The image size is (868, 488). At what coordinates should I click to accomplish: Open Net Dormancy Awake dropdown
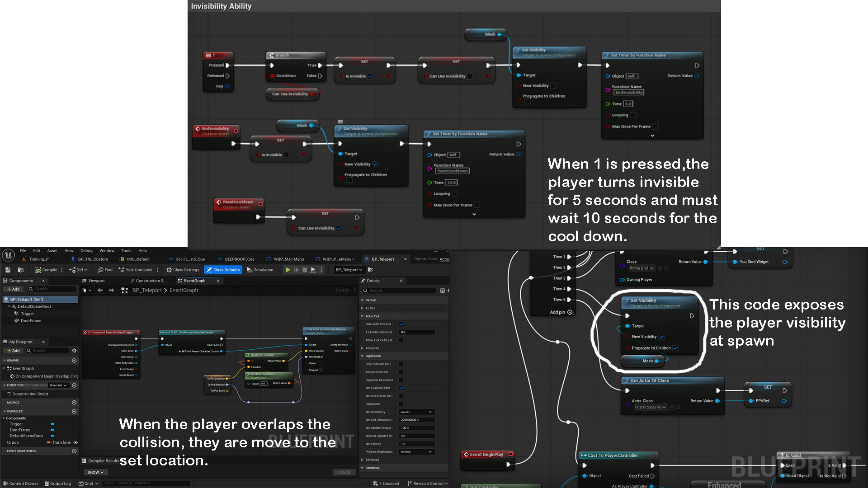(417, 412)
